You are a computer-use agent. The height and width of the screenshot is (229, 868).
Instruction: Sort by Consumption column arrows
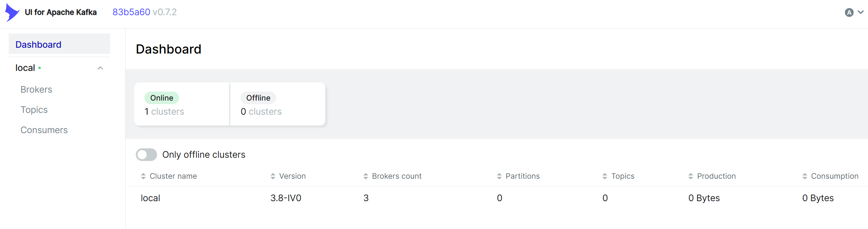(x=805, y=176)
